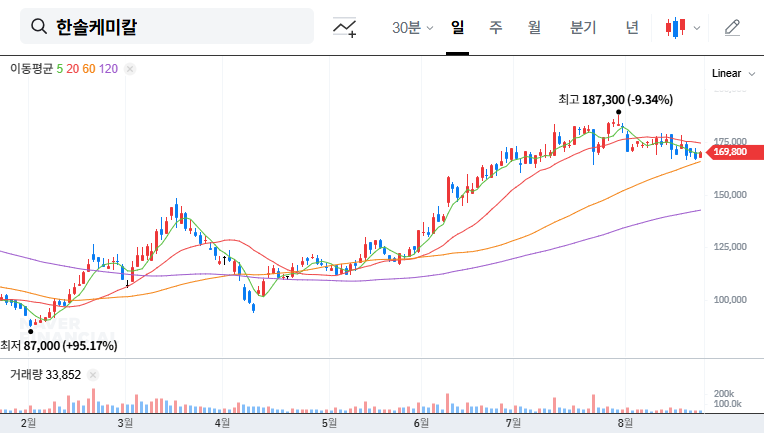The height and width of the screenshot is (433, 764).
Task: Click the 125,000 price axis label
Action: pyautogui.click(x=730, y=247)
